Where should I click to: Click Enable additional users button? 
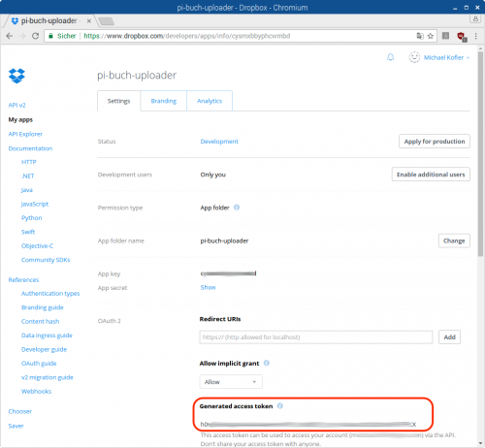[x=431, y=175]
